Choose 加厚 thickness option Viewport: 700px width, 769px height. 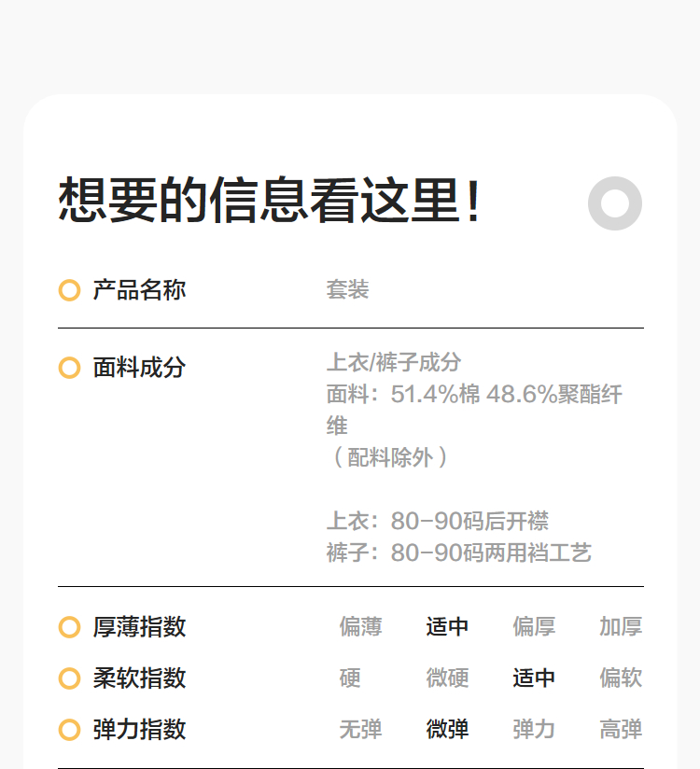(621, 627)
